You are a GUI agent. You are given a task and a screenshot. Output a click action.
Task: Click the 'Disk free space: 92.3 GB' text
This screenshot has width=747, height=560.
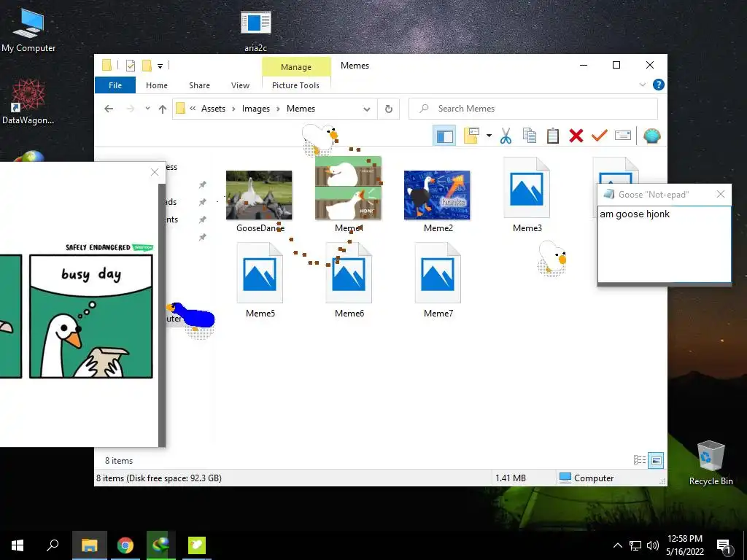[x=174, y=478]
